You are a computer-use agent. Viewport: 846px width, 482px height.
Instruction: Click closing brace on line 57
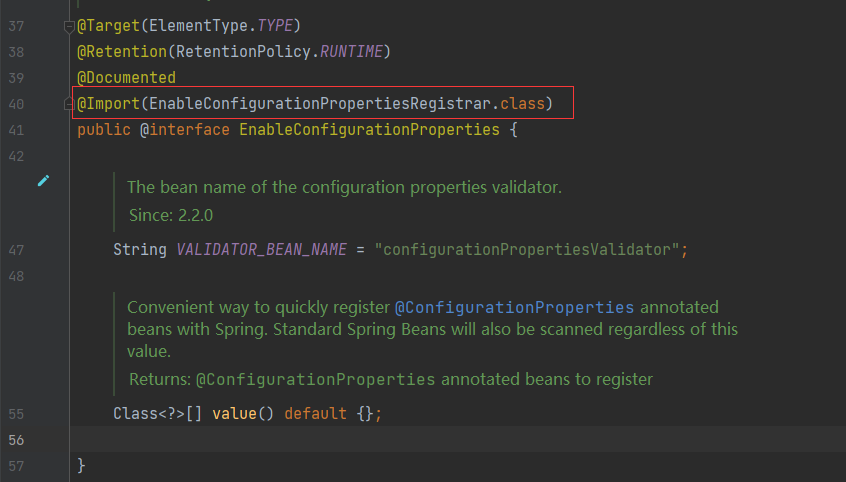point(81,466)
